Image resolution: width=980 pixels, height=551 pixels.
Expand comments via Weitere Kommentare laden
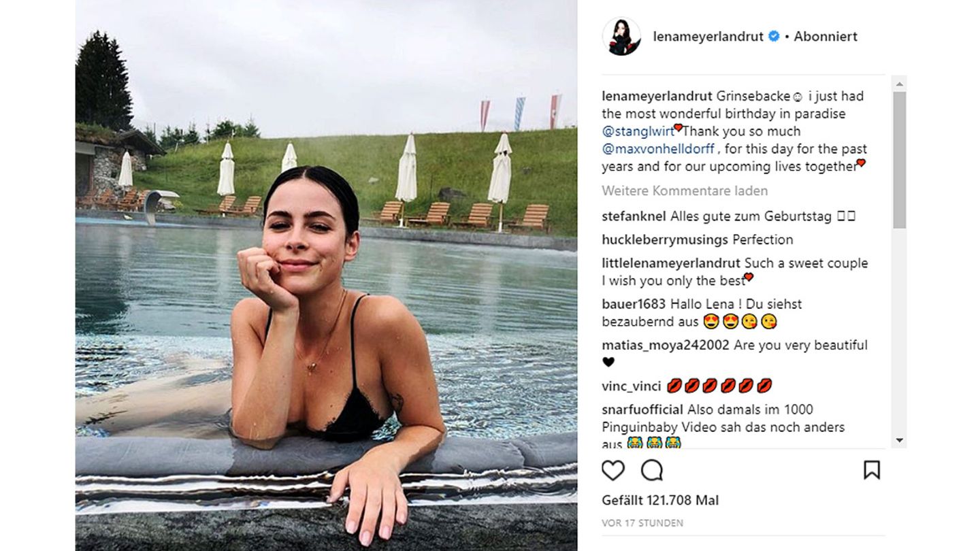(x=685, y=191)
